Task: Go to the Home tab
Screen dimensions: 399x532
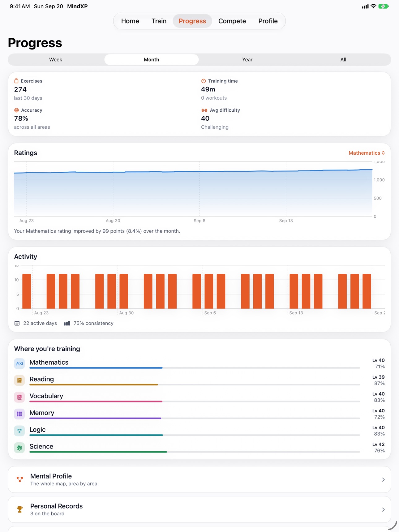Action: 130,21
